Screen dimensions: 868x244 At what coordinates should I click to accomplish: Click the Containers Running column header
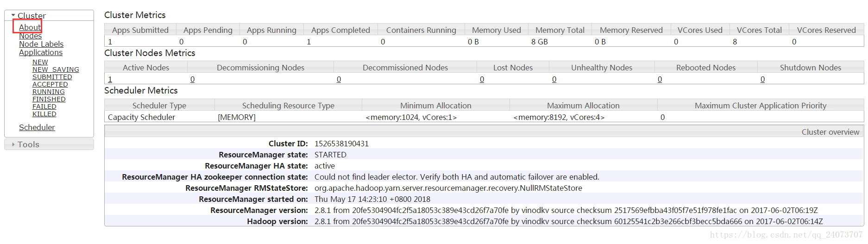pyautogui.click(x=421, y=30)
